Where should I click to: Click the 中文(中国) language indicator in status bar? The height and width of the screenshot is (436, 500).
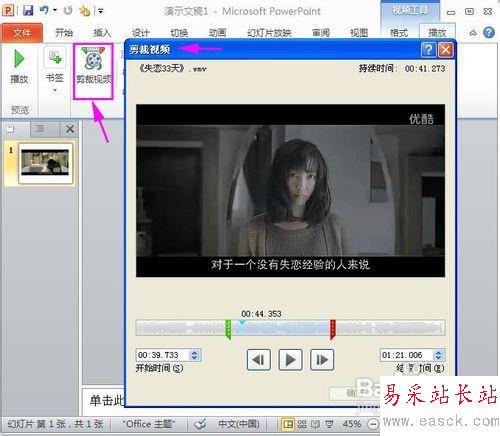pos(239,424)
